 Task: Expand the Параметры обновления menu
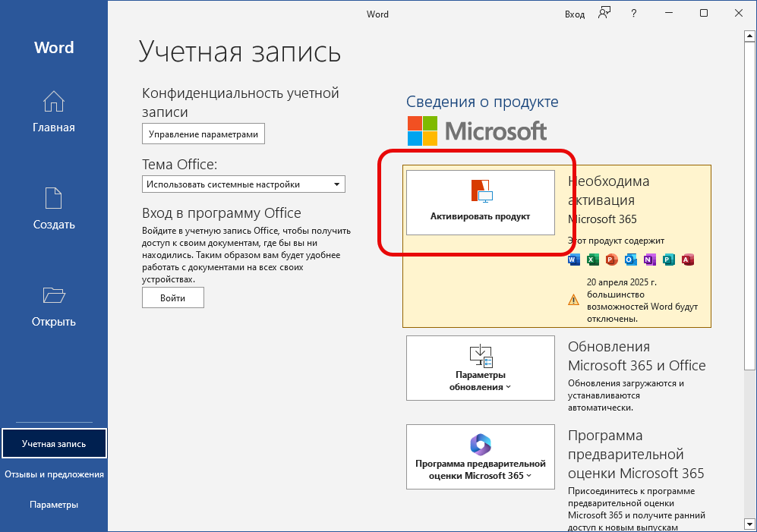[481, 368]
